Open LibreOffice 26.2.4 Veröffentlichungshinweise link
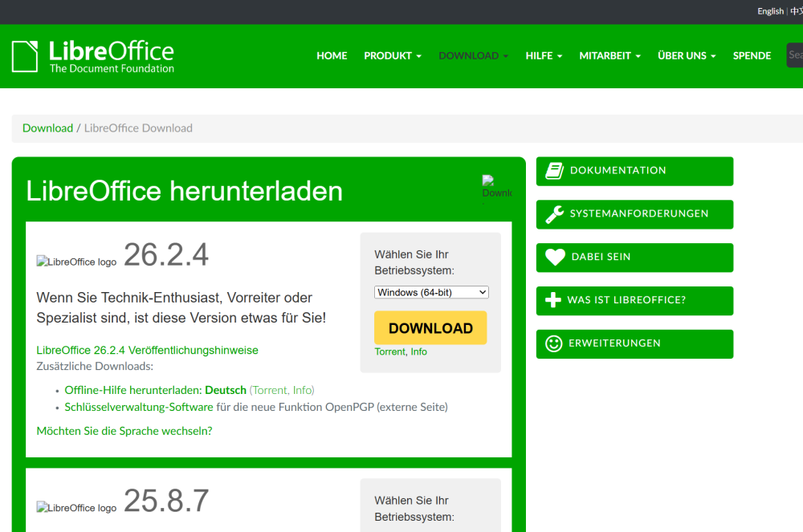Viewport: 803px width, 532px height. pos(147,351)
